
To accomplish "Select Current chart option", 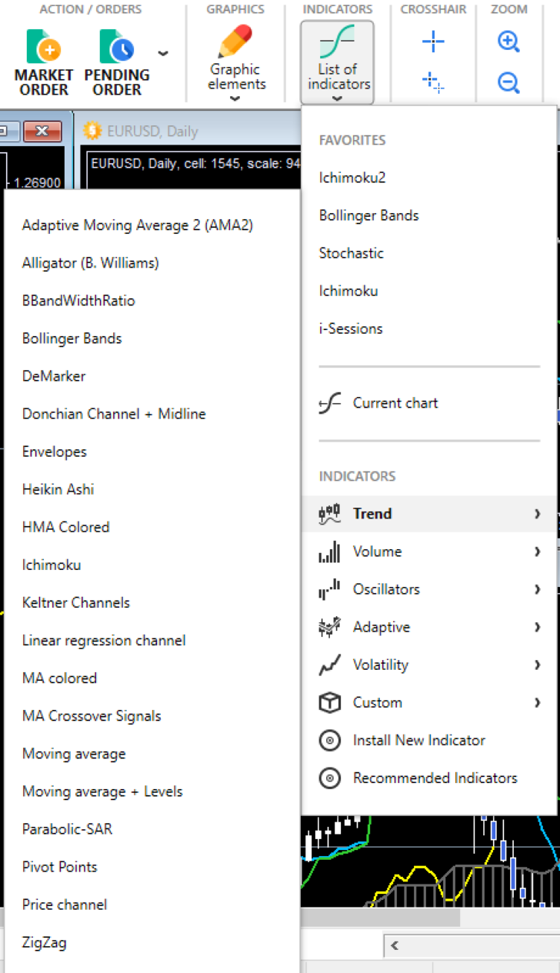I will [x=395, y=403].
